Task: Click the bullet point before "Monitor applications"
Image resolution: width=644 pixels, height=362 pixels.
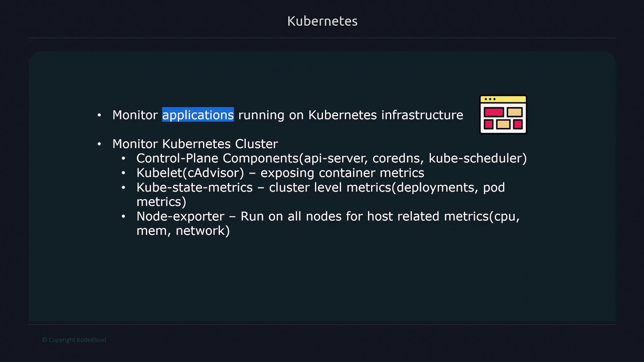Action: click(x=99, y=115)
